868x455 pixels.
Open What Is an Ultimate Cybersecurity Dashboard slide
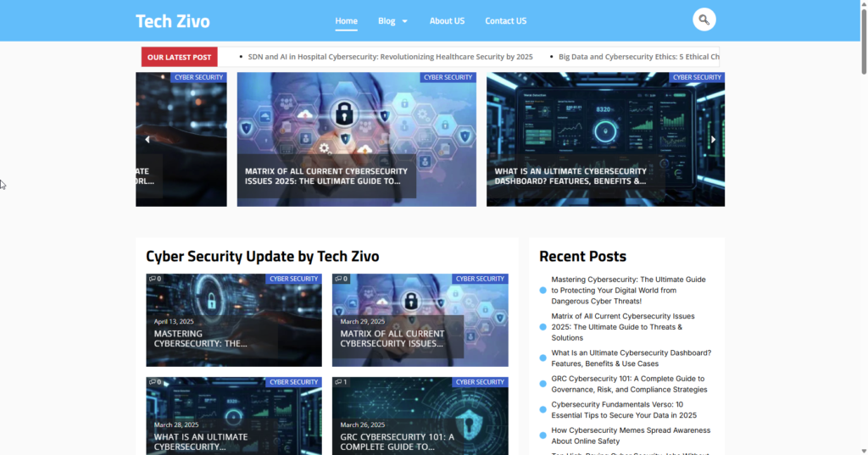570,176
